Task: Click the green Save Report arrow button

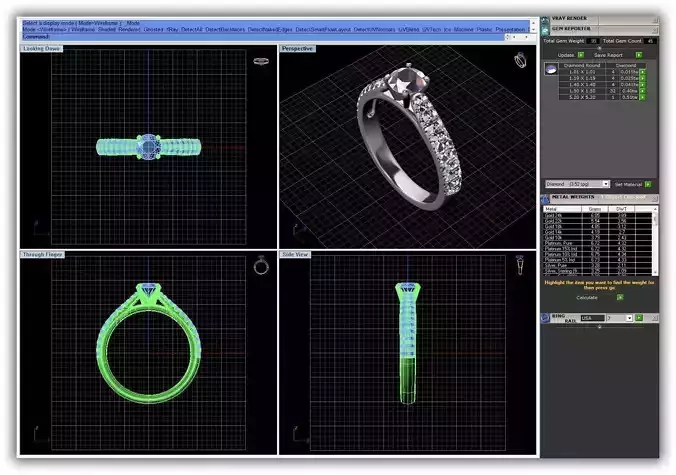Action: [x=639, y=55]
